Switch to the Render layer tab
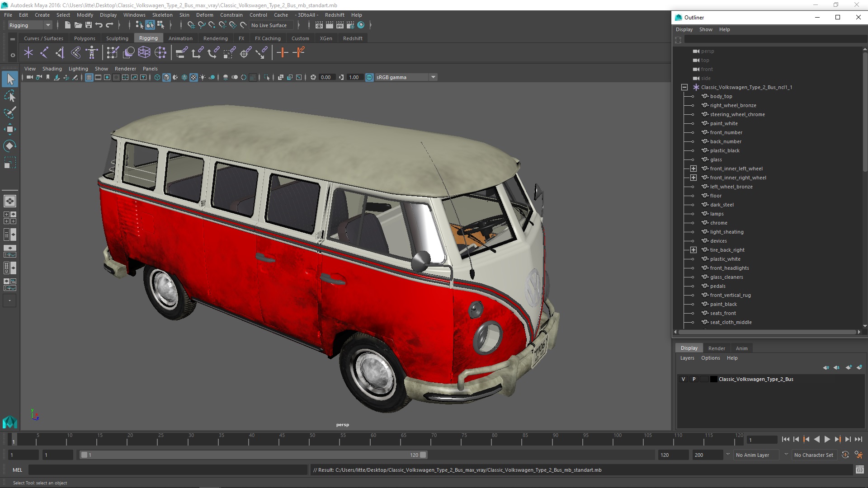The height and width of the screenshot is (488, 868). [x=717, y=348]
